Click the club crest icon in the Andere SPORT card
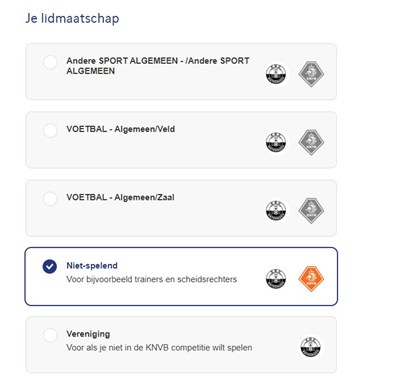Image resolution: width=400 pixels, height=388 pixels. coord(276,74)
